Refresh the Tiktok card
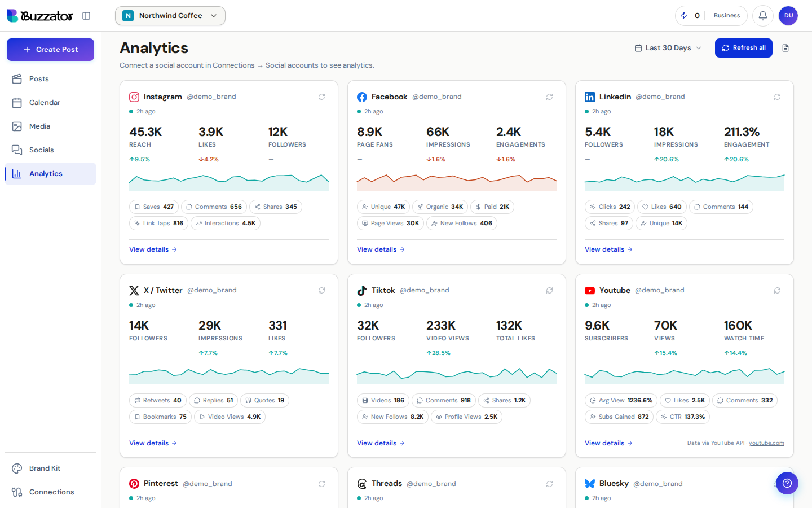812x508 pixels. point(549,291)
